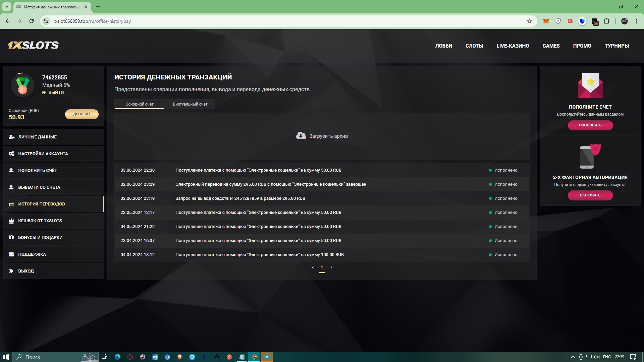Bookmark page with star icon
Image resolution: width=644 pixels, height=362 pixels.
click(x=529, y=21)
